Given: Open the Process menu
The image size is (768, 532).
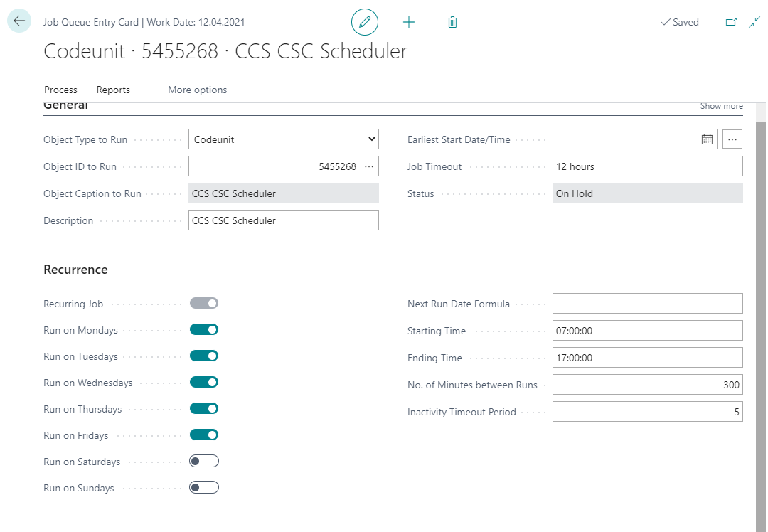Looking at the screenshot, I should tap(60, 90).
